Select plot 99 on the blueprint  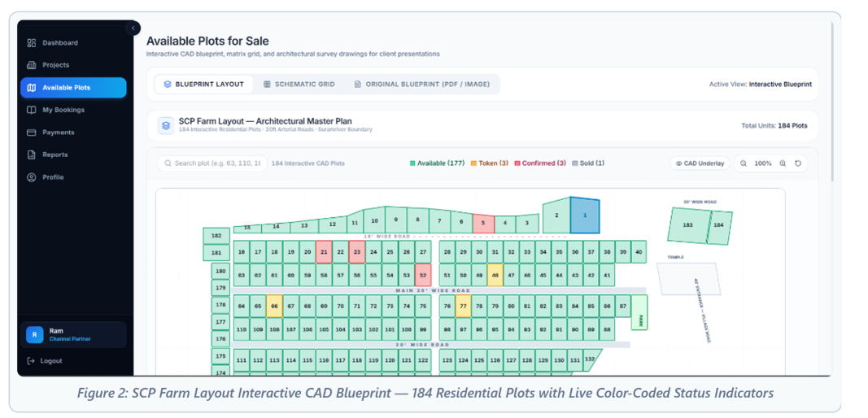(x=423, y=329)
